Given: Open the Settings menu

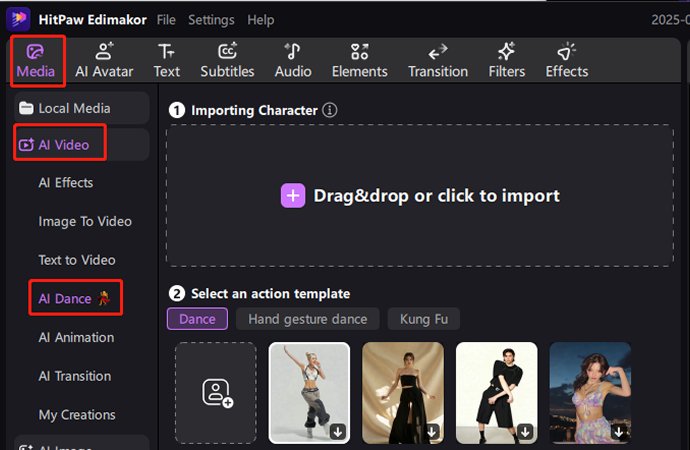Looking at the screenshot, I should 211,20.
